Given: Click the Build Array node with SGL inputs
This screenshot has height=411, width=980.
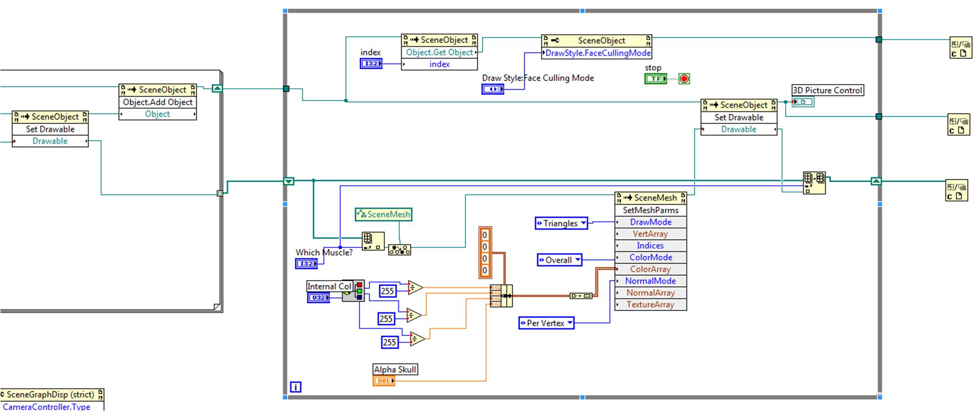Looking at the screenshot, I should (x=501, y=296).
